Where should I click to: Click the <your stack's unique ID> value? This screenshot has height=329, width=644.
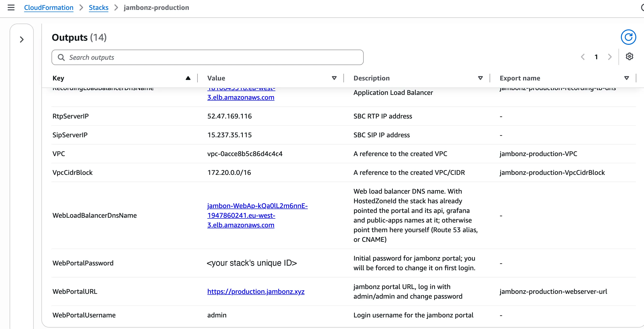(252, 263)
